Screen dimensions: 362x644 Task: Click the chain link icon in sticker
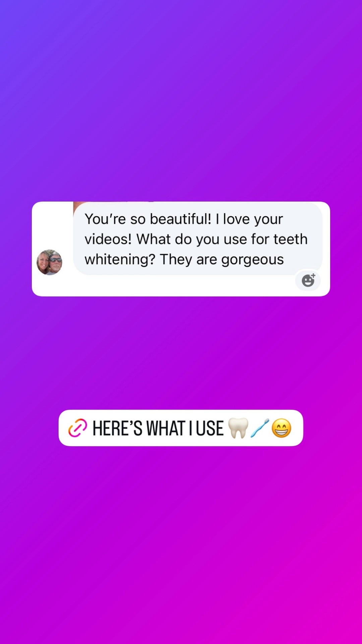click(x=77, y=428)
